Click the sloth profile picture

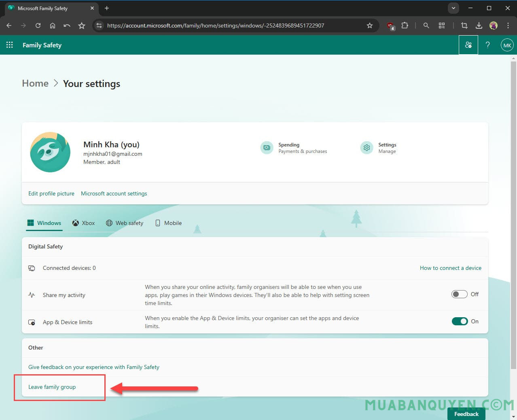tap(50, 152)
